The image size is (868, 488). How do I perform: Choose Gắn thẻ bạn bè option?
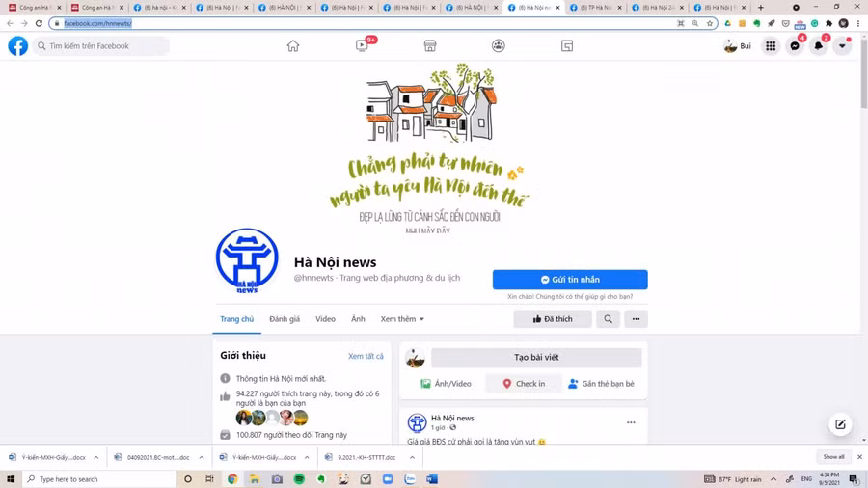tap(601, 384)
